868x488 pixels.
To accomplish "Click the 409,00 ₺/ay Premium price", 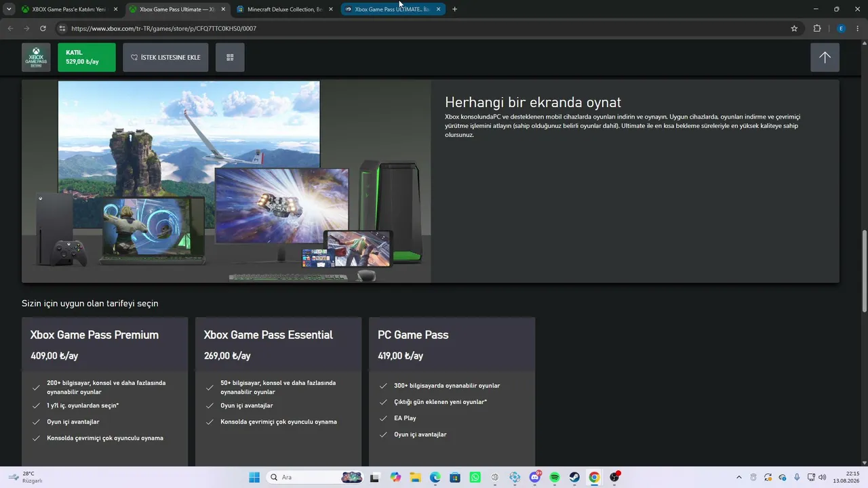I will click(54, 356).
